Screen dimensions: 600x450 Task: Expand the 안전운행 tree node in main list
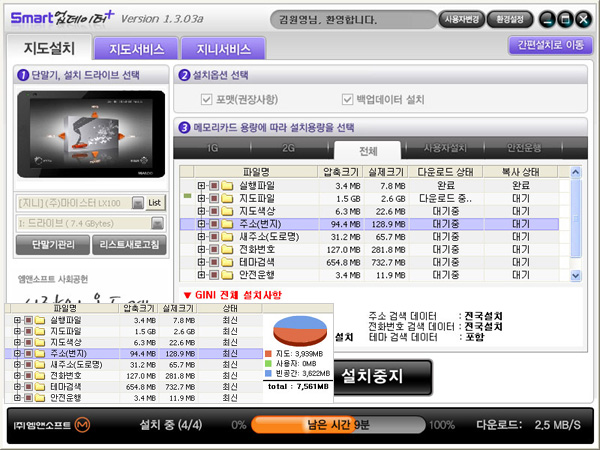(x=201, y=275)
